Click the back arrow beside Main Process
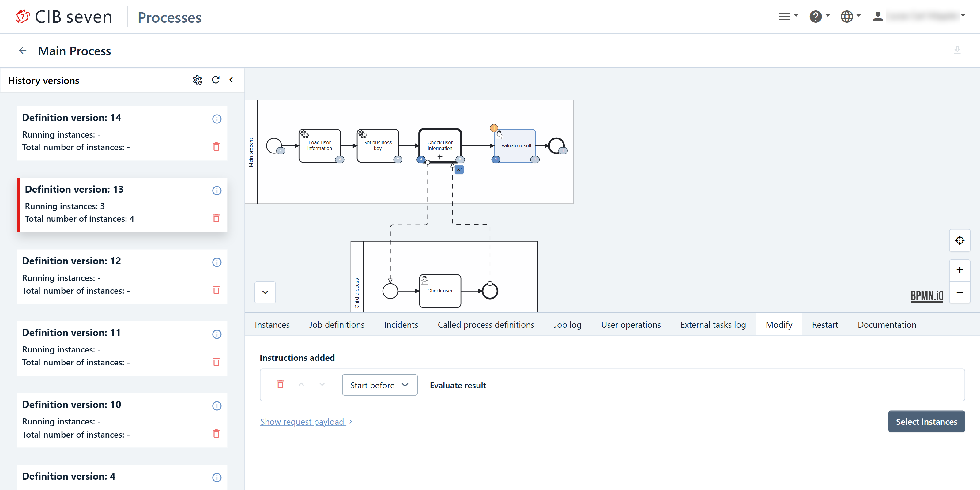Screen dimensions: 980x490 23,51
